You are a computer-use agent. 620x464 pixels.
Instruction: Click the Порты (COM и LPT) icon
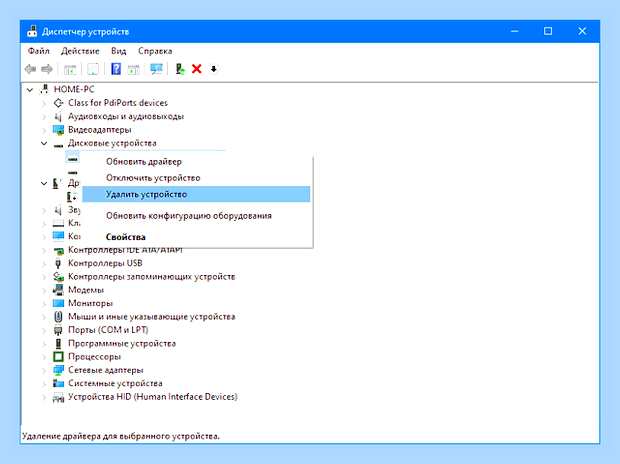59,330
